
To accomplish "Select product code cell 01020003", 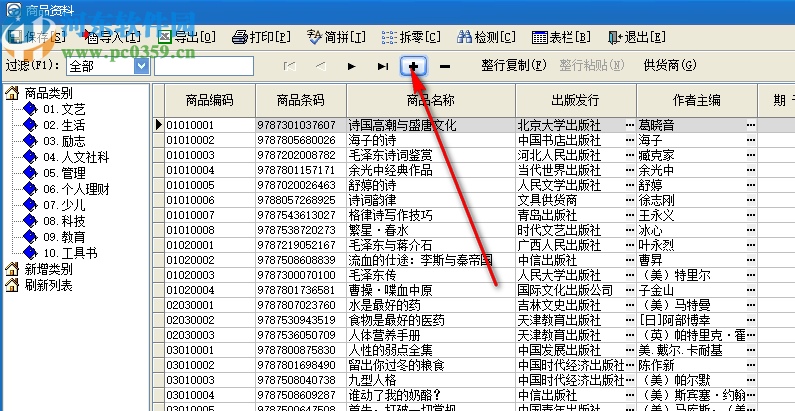I will click(x=210, y=275).
